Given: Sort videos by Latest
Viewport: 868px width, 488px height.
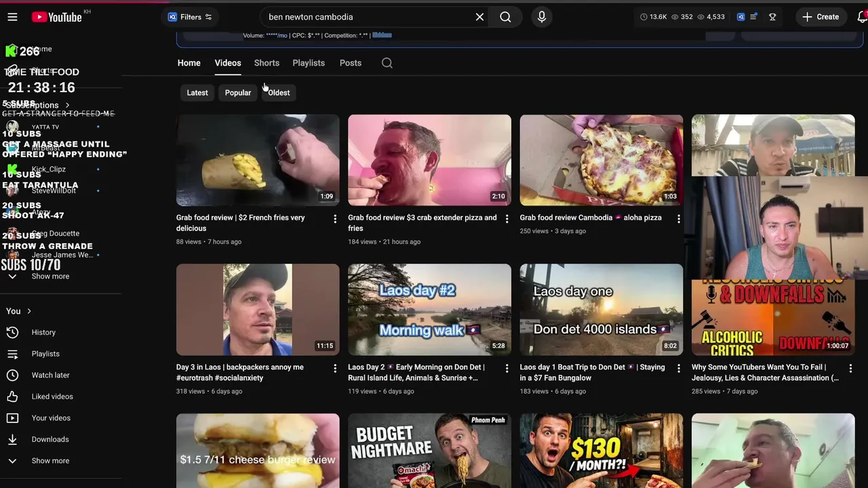Looking at the screenshot, I should [197, 93].
